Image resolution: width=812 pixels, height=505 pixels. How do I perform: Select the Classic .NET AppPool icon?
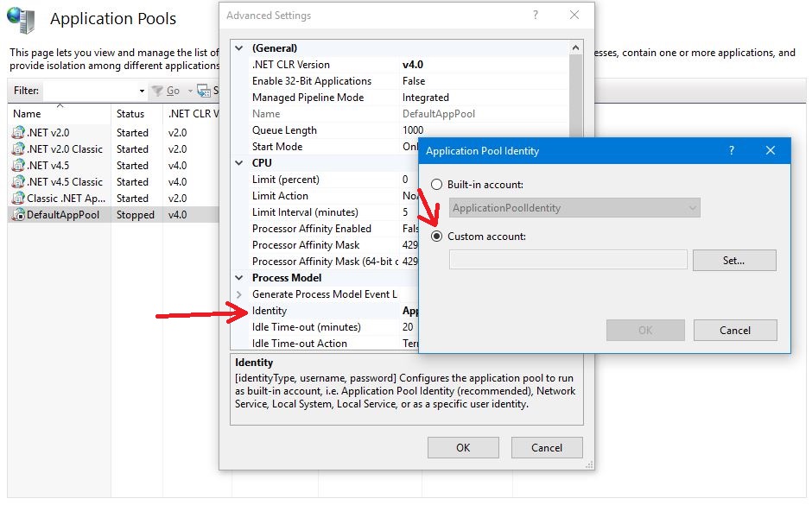pos(18,199)
